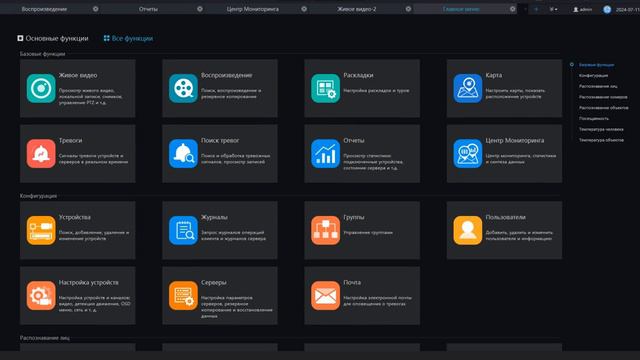
Task: Jump to Распознавание лиц in side navigation
Action: click(x=598, y=87)
